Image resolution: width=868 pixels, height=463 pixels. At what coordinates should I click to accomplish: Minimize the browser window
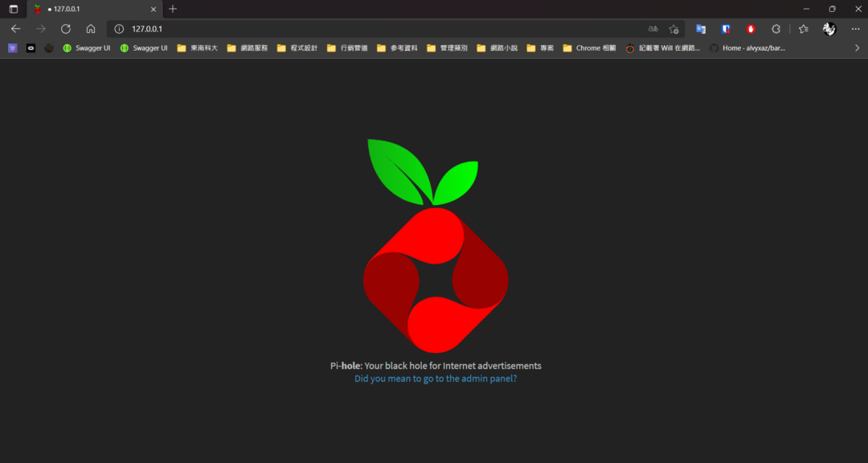coord(807,9)
